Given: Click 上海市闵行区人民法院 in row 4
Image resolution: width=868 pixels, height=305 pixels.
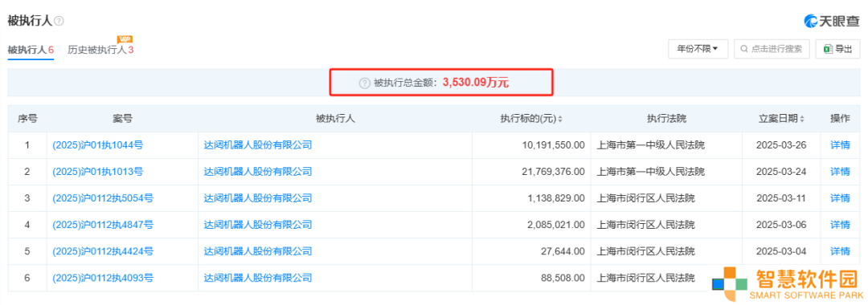Looking at the screenshot, I should click(645, 225).
